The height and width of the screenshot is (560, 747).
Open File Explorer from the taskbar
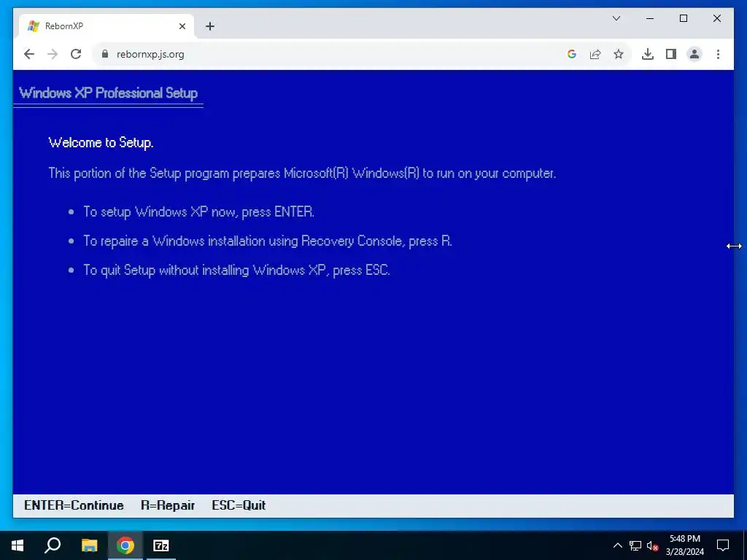click(x=89, y=545)
